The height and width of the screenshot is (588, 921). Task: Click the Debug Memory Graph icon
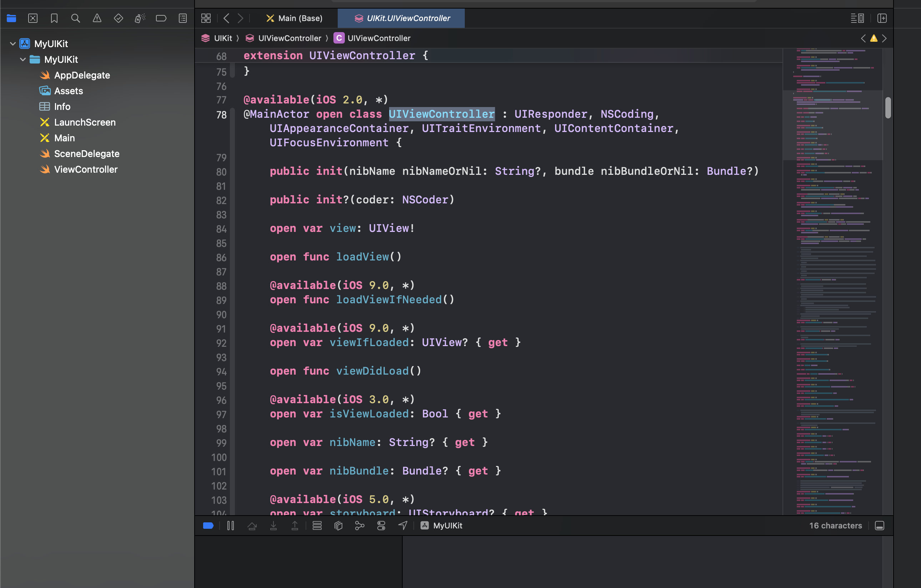pos(359,526)
